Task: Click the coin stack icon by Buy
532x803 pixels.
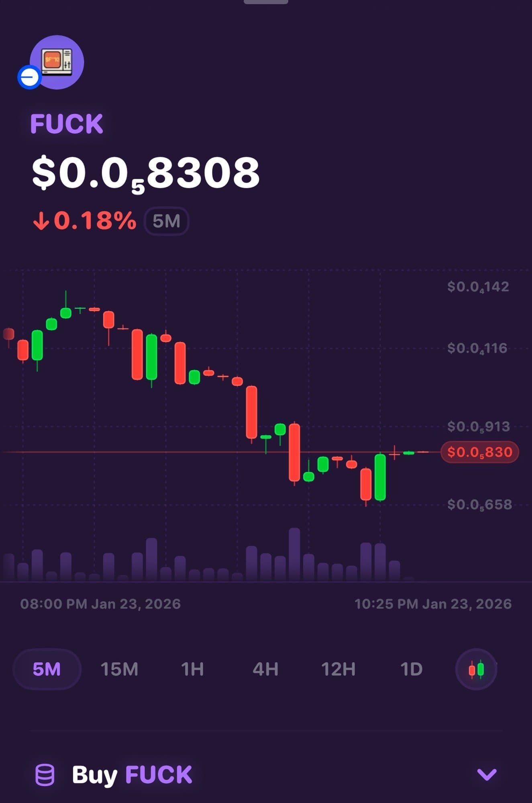Action: (45, 775)
